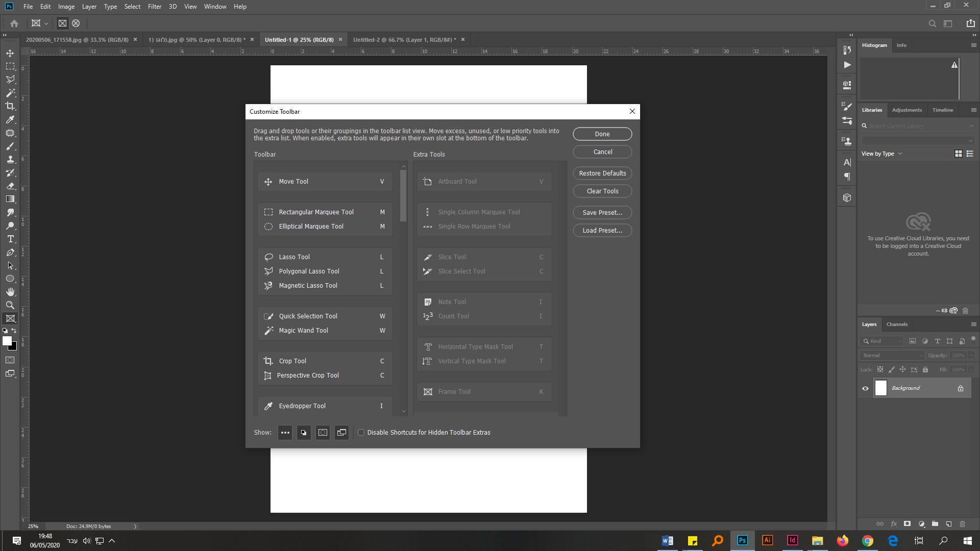Enable Disable Shortcuts for Hidden Toolbar Extras

pyautogui.click(x=361, y=433)
